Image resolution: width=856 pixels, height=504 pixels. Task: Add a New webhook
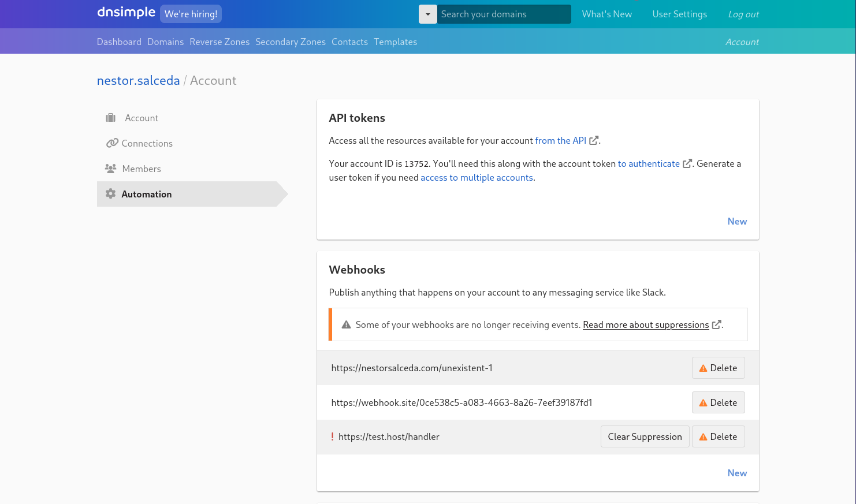737,473
